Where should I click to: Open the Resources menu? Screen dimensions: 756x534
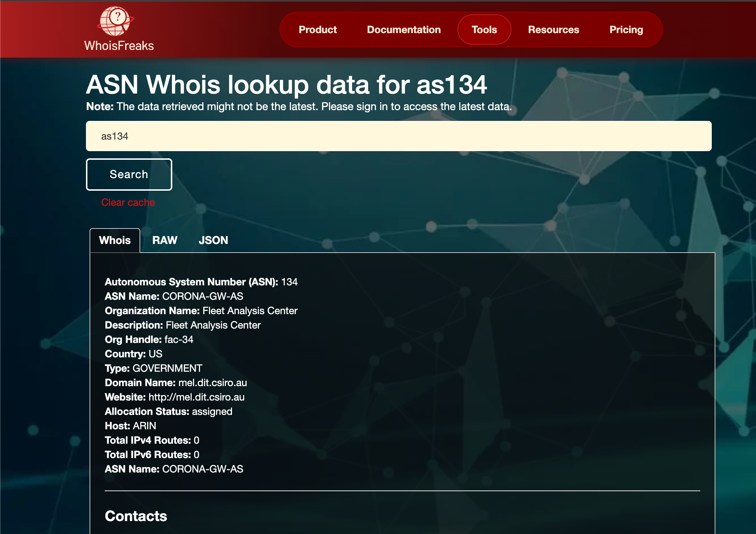click(554, 30)
